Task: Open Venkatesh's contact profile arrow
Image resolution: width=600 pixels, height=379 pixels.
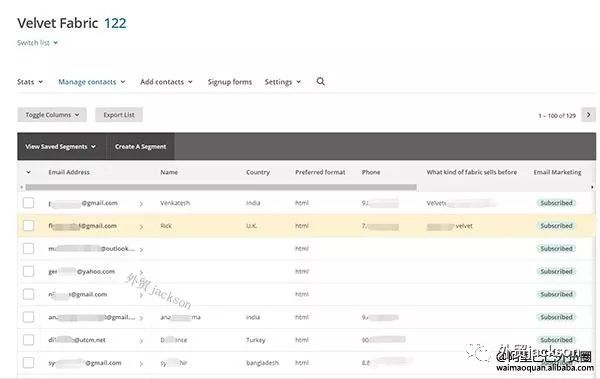Action: tap(141, 204)
